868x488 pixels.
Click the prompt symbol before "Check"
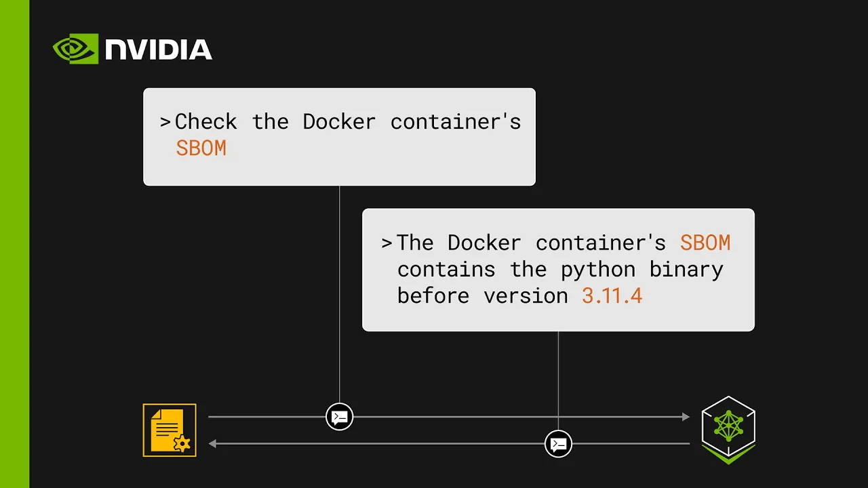pyautogui.click(x=165, y=122)
